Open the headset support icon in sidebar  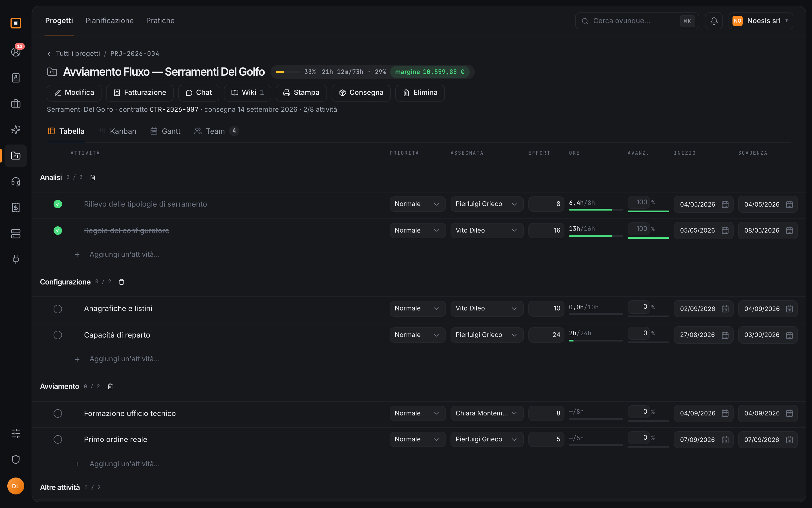click(16, 182)
